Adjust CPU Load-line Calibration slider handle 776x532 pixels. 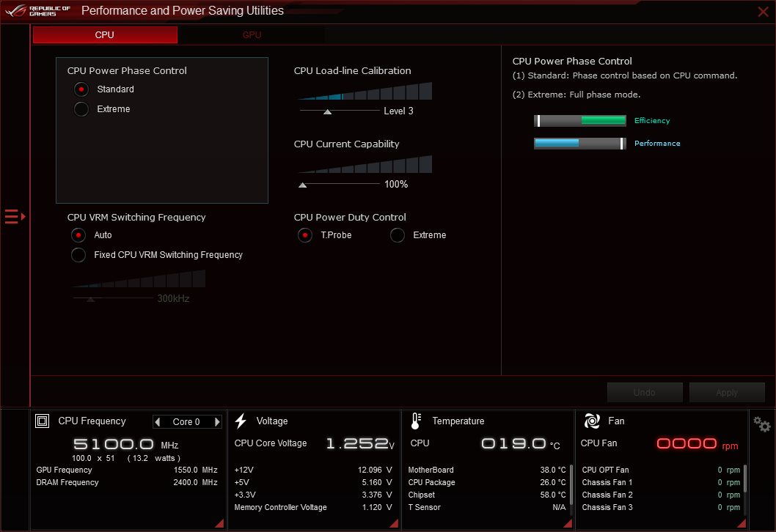click(327, 111)
